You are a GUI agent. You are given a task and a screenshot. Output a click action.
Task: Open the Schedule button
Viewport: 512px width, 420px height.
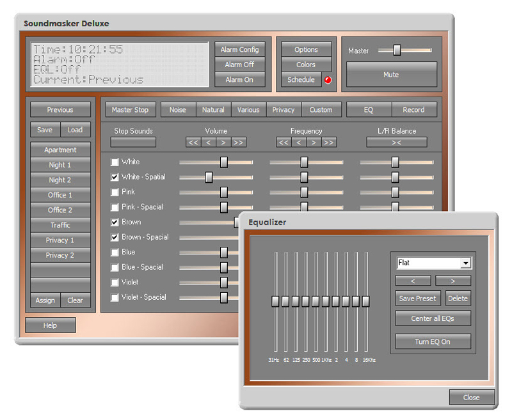(301, 79)
